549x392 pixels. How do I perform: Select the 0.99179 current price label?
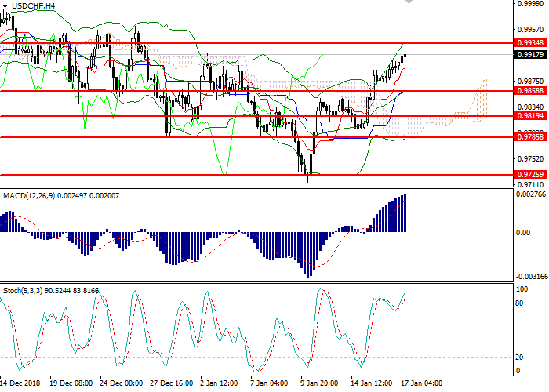(527, 55)
